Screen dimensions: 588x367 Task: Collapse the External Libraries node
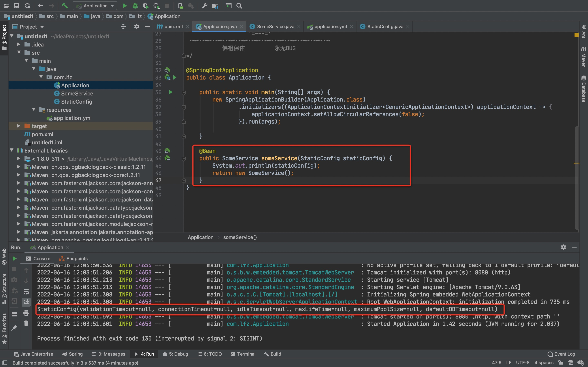click(x=11, y=150)
